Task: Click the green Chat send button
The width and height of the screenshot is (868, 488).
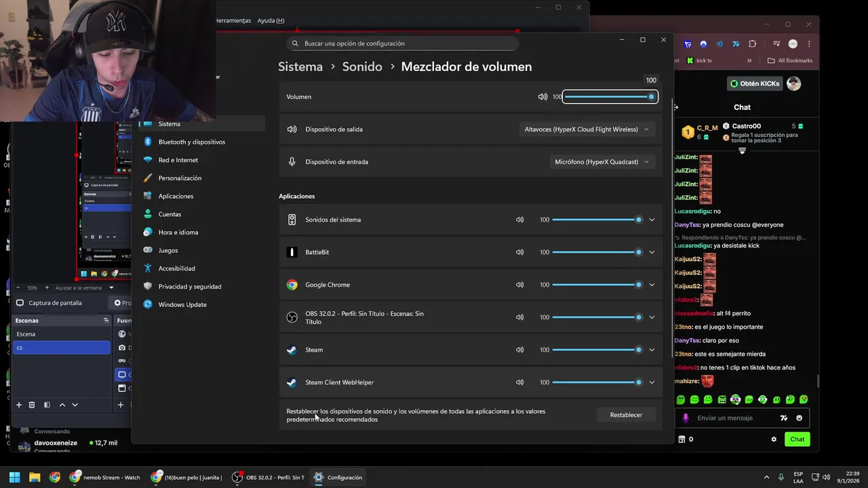Action: coord(797,439)
